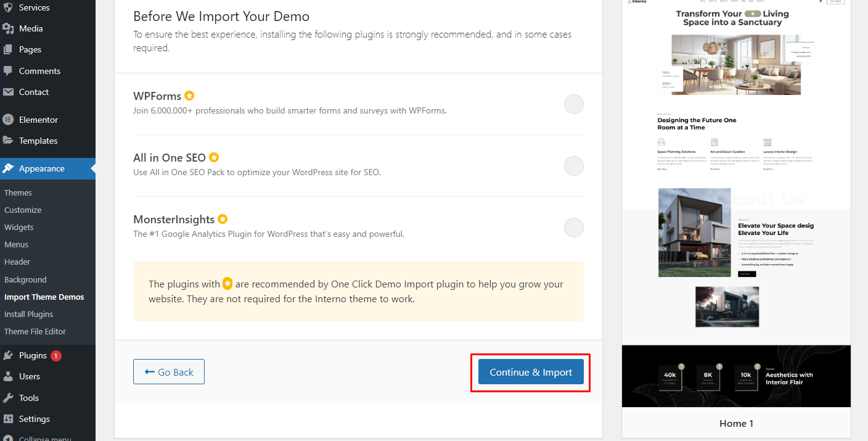Click the Comments bubble icon
Viewport: 868px width, 441px height.
[8, 71]
